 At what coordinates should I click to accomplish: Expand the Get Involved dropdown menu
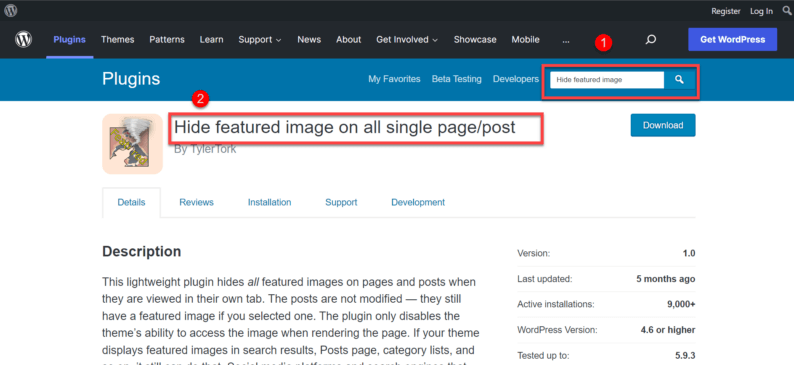(x=407, y=39)
